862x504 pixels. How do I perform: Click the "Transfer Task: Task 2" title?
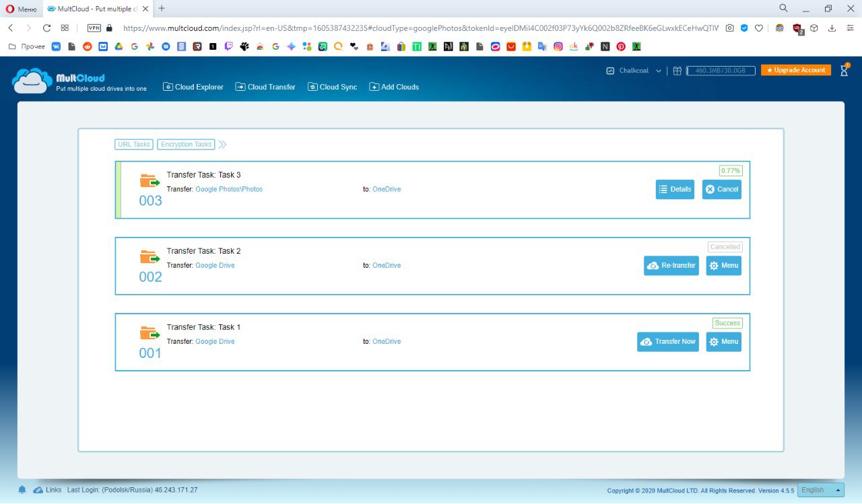[204, 251]
